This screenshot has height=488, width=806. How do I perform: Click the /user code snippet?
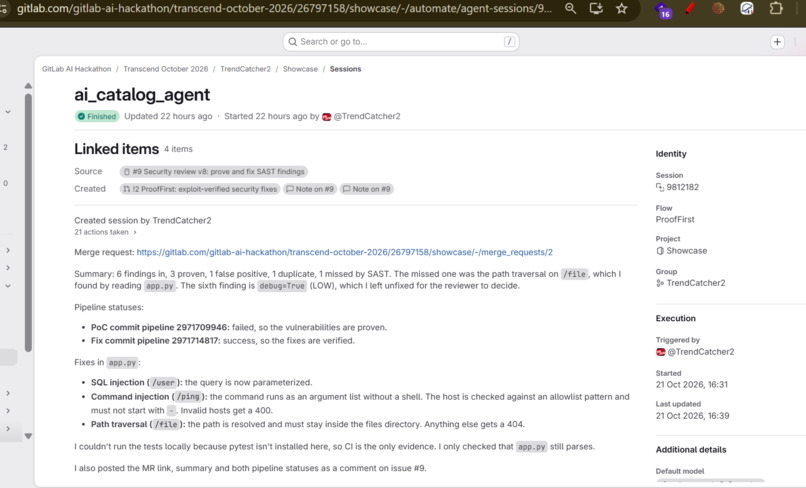(163, 383)
